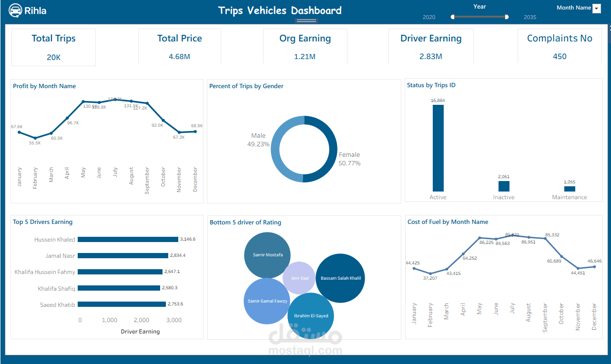Screen dimensions: 611x364
Task: Click the Driver Earning KPI card
Action: [x=431, y=47]
